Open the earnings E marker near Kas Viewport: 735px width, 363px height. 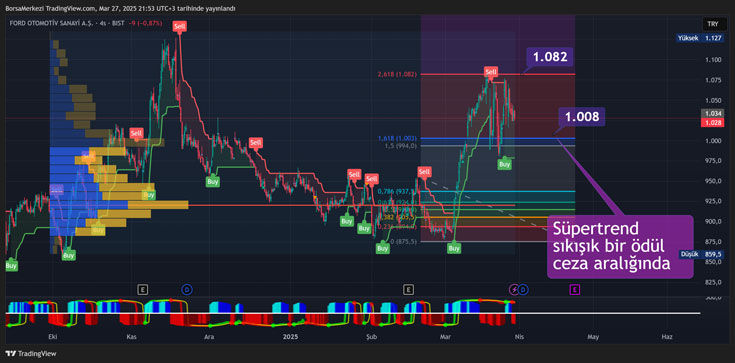(x=142, y=290)
